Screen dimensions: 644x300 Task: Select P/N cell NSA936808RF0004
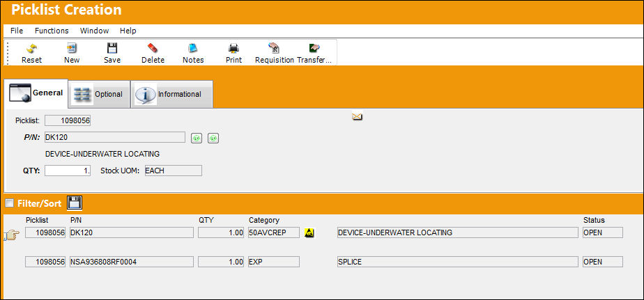coord(132,262)
